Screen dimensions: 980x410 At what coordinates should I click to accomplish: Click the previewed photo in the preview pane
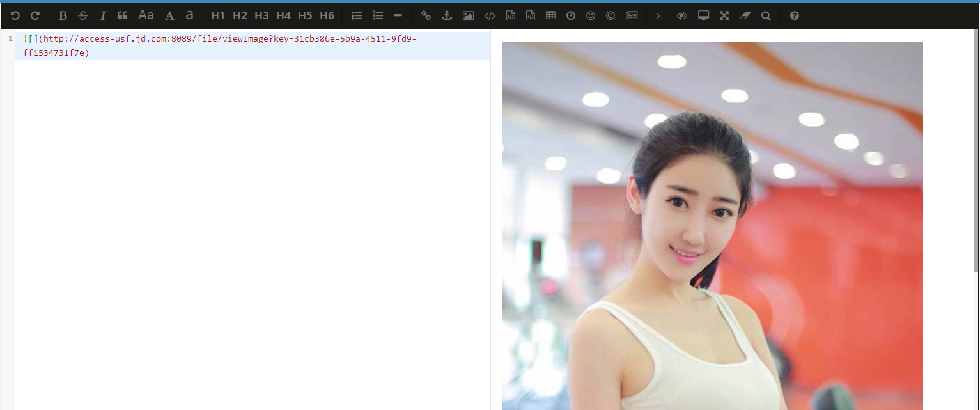[712, 226]
